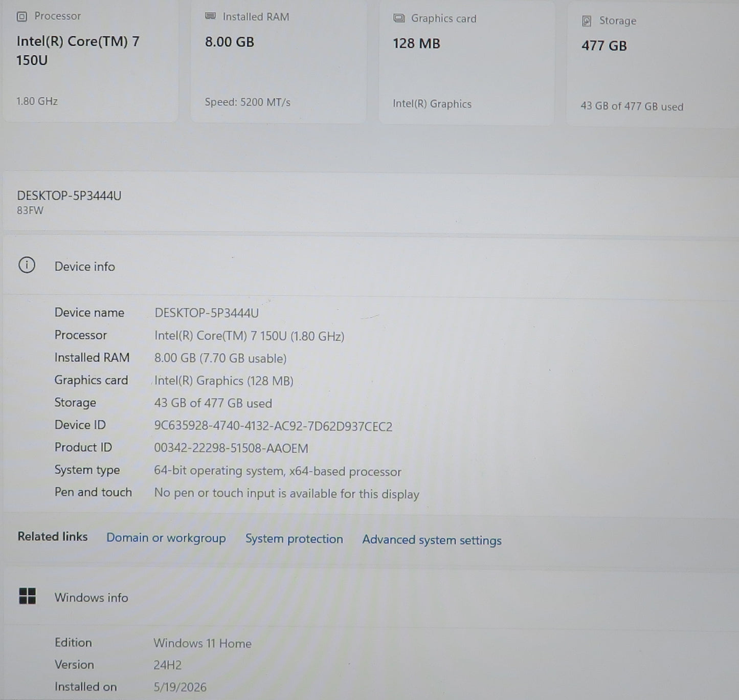Click the Device name label
The image size is (739, 700).
89,313
